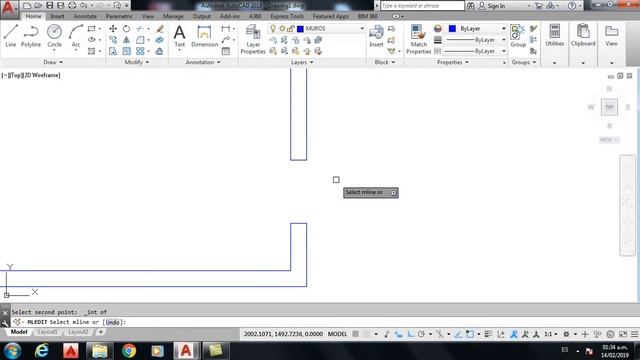Click the Plot printer icon
This screenshot has width=640, height=360.
pos(72,6)
